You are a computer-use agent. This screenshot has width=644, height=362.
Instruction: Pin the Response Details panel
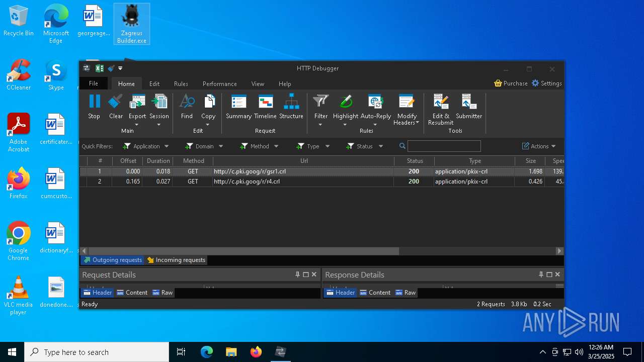(541, 275)
